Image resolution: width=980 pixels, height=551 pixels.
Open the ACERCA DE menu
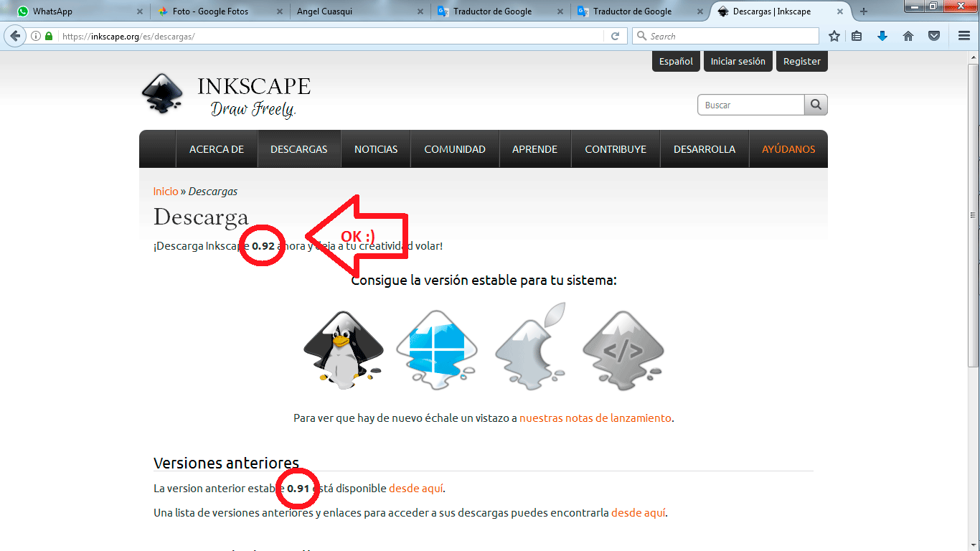click(x=217, y=149)
